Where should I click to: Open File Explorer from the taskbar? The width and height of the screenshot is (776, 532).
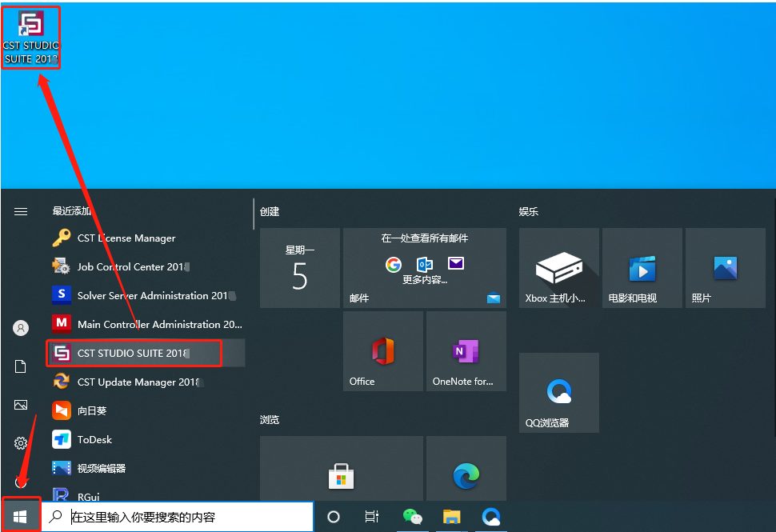click(451, 517)
